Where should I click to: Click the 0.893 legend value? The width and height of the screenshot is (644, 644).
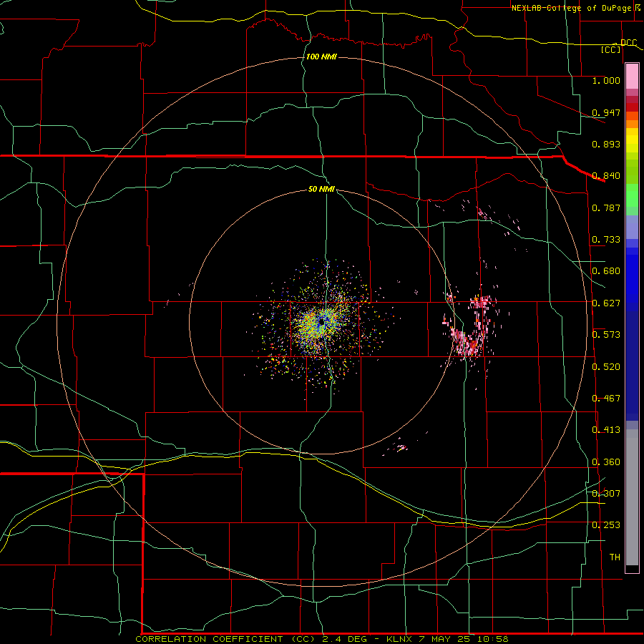point(606,144)
